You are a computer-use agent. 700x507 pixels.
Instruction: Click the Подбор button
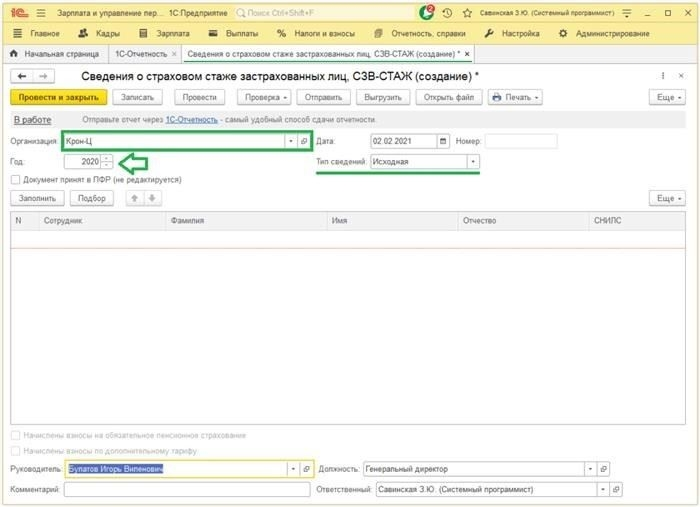tap(92, 198)
